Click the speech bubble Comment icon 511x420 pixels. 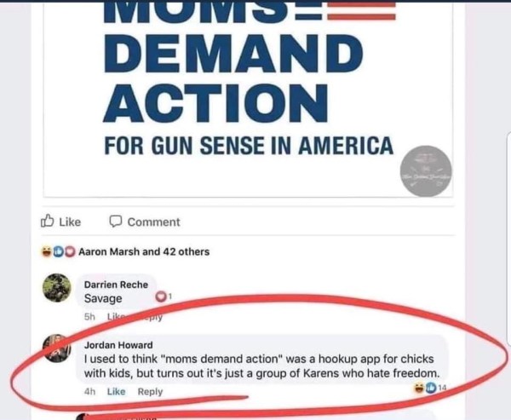(115, 222)
